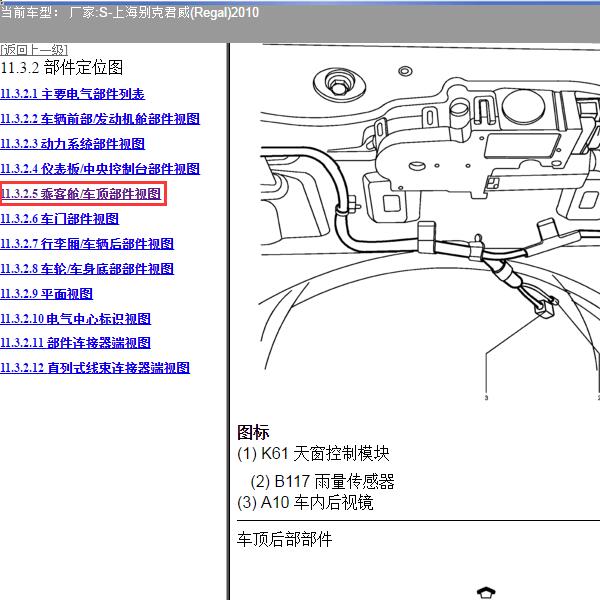Select 11.3.2.5 乘客舱/车顶部件视图 link
Image resolution: width=600 pixels, height=600 pixels.
[81, 194]
